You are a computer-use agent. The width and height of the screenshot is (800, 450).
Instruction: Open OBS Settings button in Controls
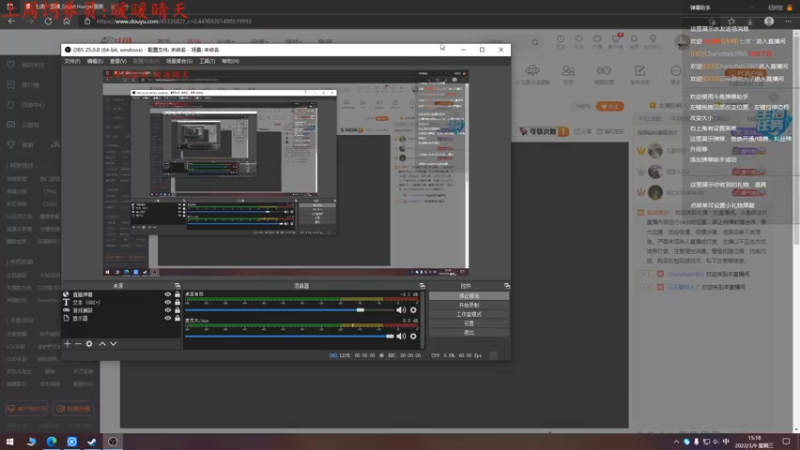click(x=469, y=323)
